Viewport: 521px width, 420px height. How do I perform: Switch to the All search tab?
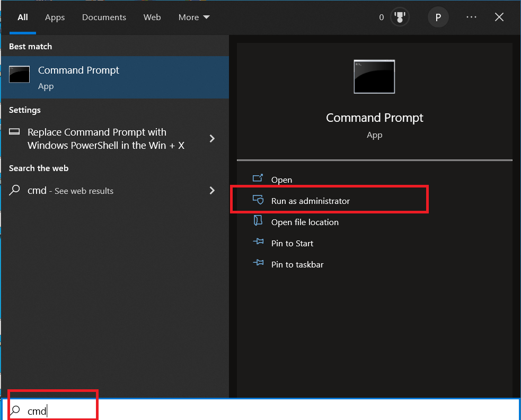click(23, 17)
